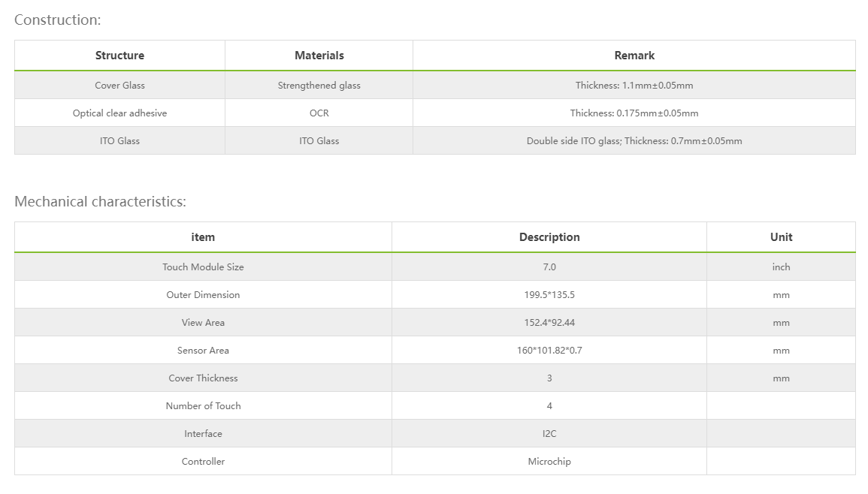Viewport: 868px width, 494px height.
Task: Click the Strengthened glass cell
Action: click(319, 86)
